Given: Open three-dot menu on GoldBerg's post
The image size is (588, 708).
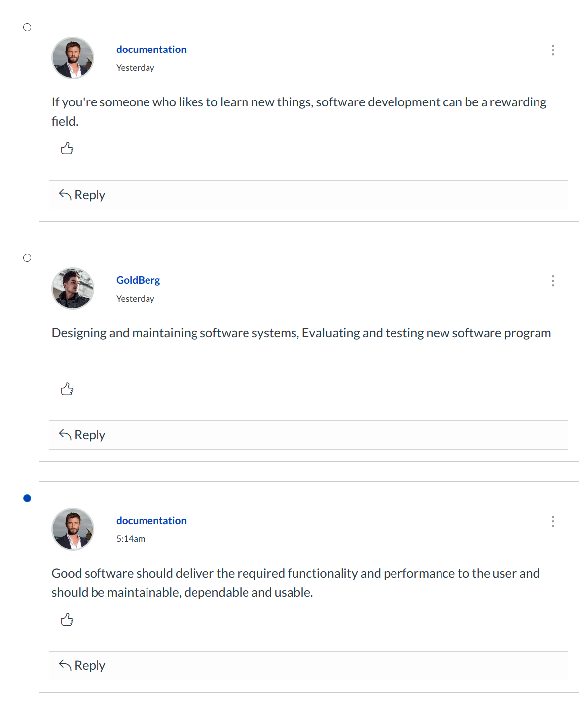Looking at the screenshot, I should pos(553,281).
